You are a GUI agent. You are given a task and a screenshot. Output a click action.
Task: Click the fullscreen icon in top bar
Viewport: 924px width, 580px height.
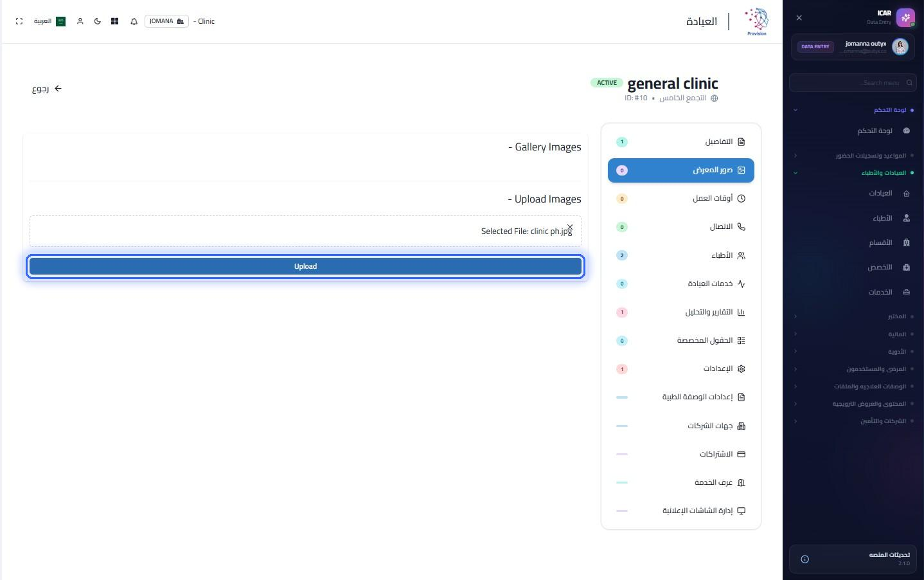(x=19, y=21)
